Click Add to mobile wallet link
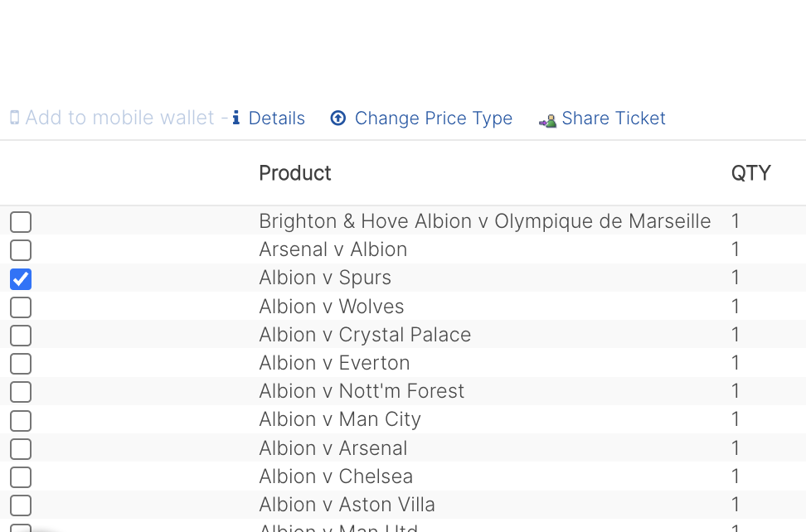 (x=119, y=118)
